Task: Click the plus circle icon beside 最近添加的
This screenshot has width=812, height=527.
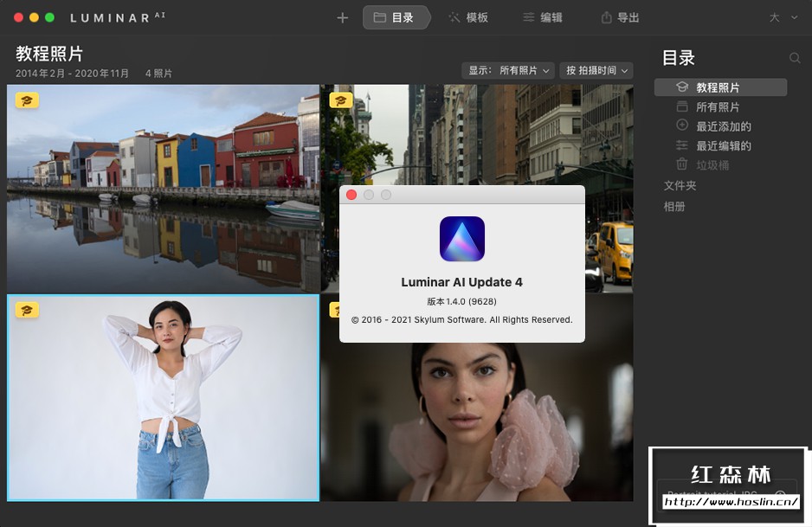Action: tap(682, 125)
